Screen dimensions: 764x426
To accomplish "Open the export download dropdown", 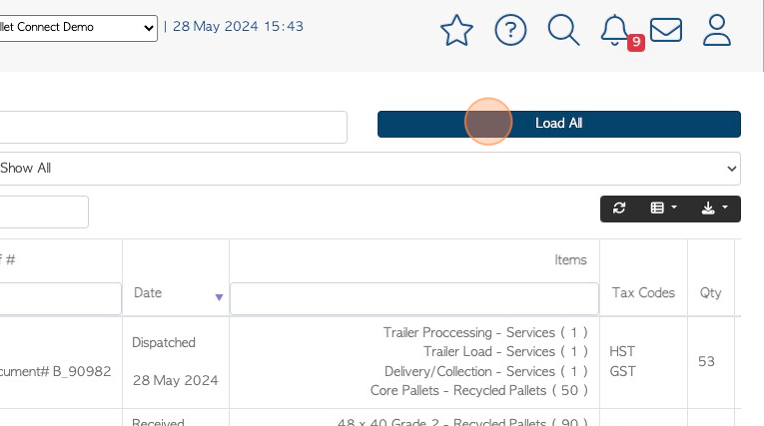I will coord(714,208).
